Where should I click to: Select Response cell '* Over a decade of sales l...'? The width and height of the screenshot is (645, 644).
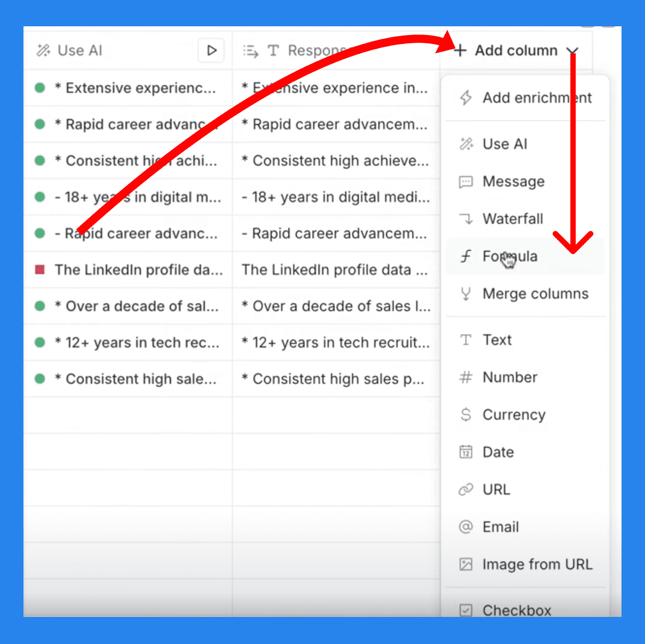click(336, 306)
